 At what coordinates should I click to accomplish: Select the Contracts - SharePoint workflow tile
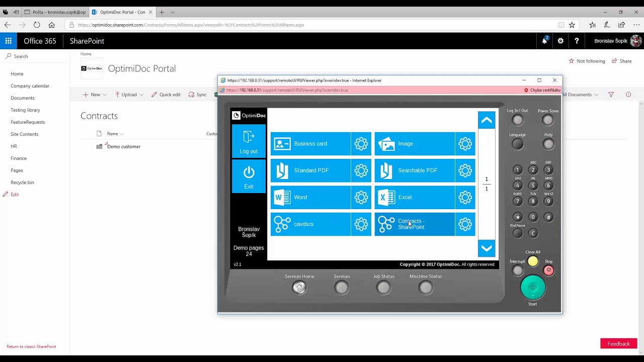tap(415, 224)
